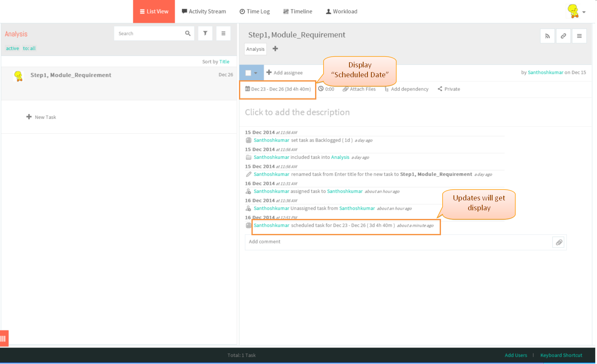Click to add the description
The height and width of the screenshot is (364, 597).
297,112
